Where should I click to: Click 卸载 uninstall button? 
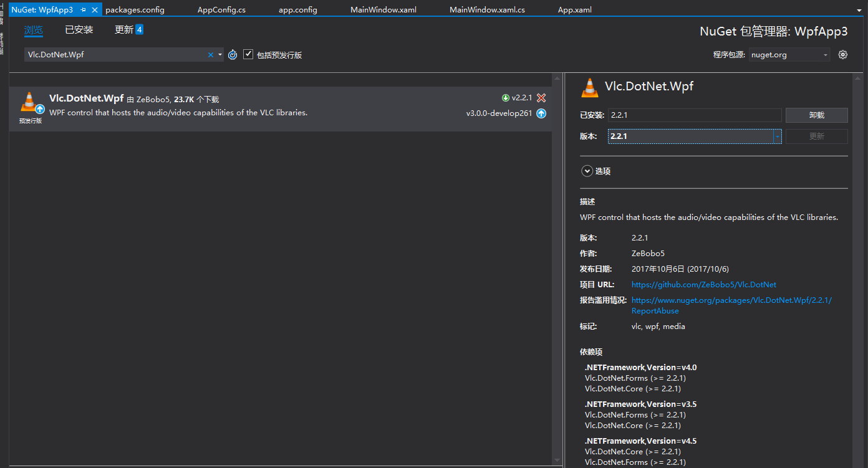click(816, 115)
